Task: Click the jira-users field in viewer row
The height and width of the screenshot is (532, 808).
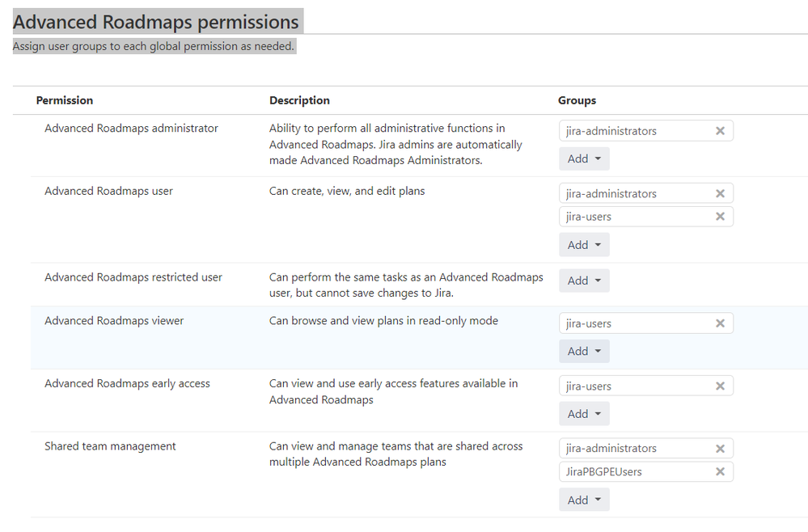Action: coord(631,323)
